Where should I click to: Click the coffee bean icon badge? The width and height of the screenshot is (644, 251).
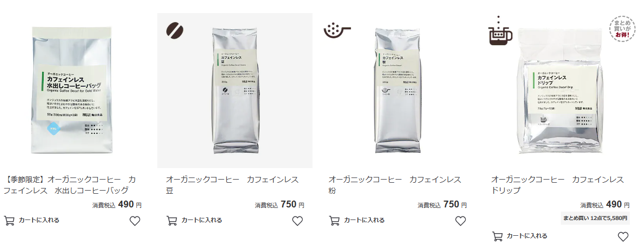pyautogui.click(x=175, y=30)
